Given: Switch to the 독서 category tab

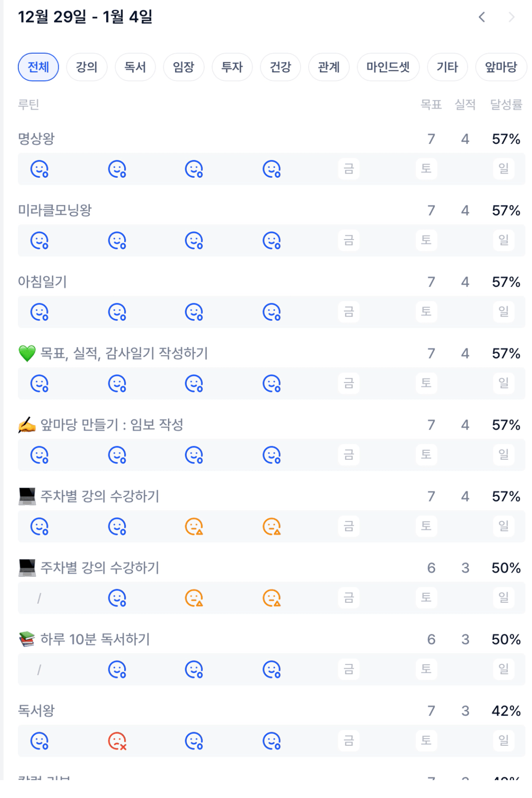Looking at the screenshot, I should (135, 67).
